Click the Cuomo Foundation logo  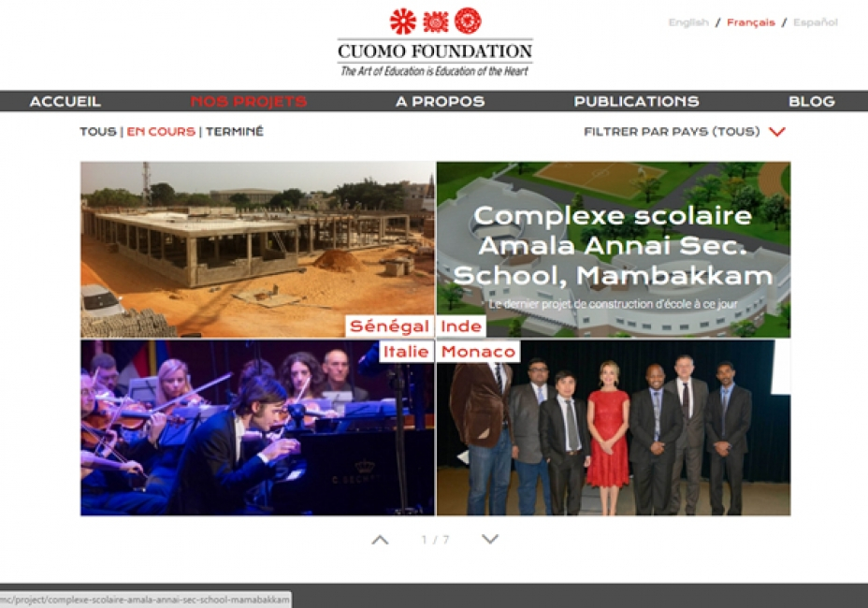click(435, 42)
